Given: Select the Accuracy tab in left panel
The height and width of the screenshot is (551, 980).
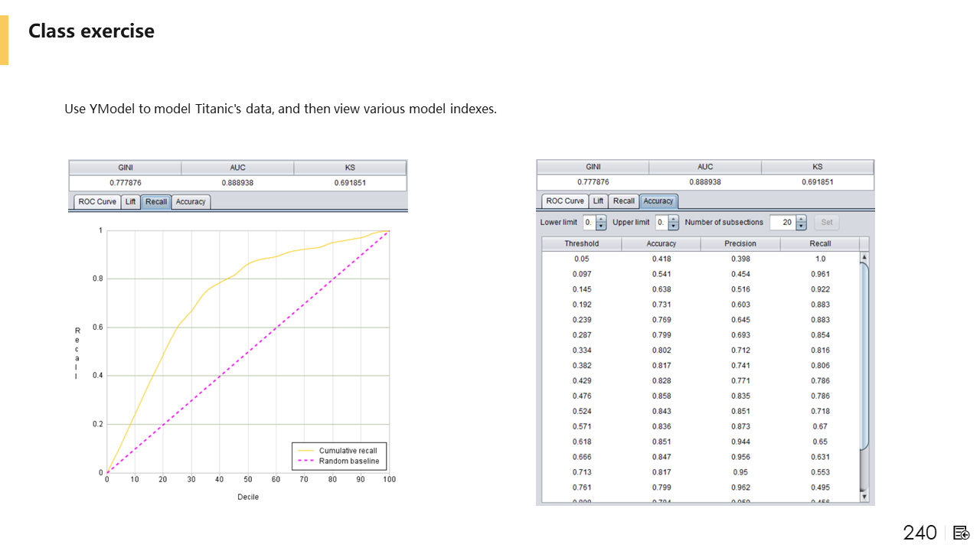Looking at the screenshot, I should click(191, 202).
